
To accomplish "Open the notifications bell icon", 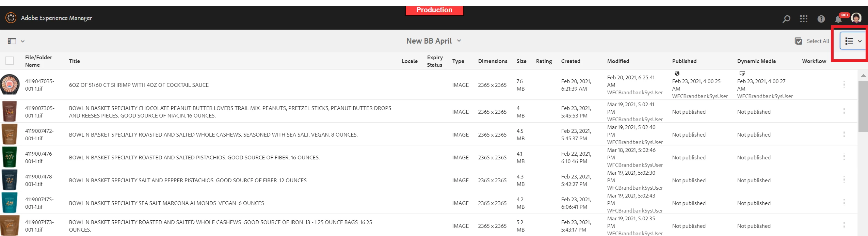I will click(x=838, y=19).
